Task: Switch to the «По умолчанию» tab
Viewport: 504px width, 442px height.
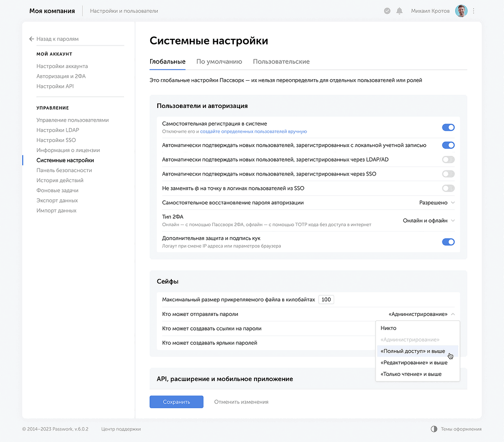Action: [219, 62]
